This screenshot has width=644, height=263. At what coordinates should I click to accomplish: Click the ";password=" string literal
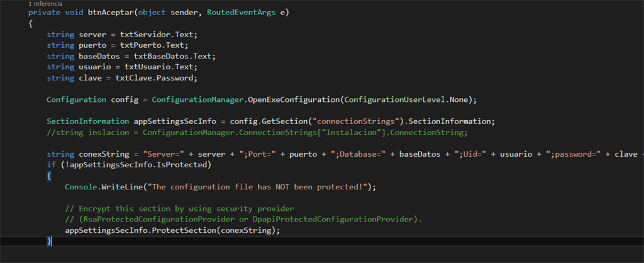574,155
